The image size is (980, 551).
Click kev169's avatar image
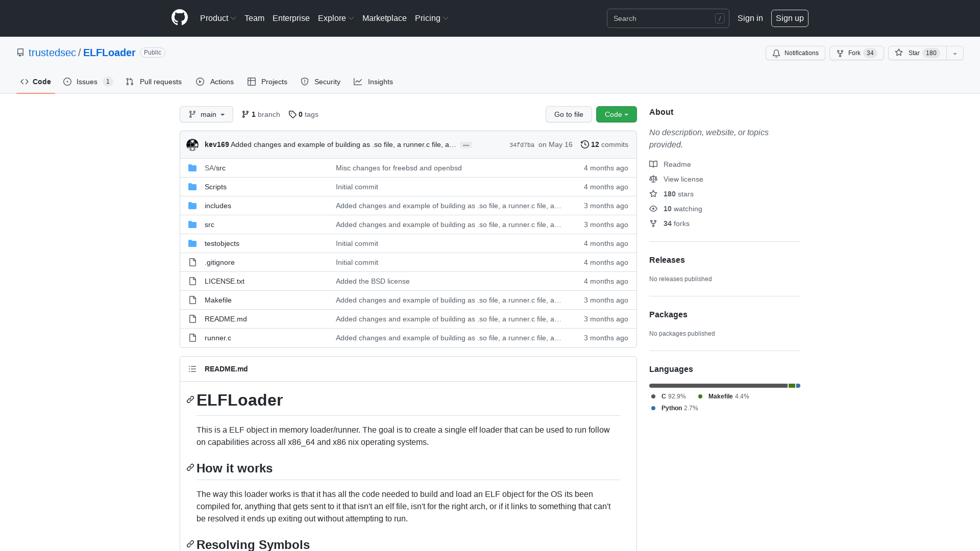192,145
